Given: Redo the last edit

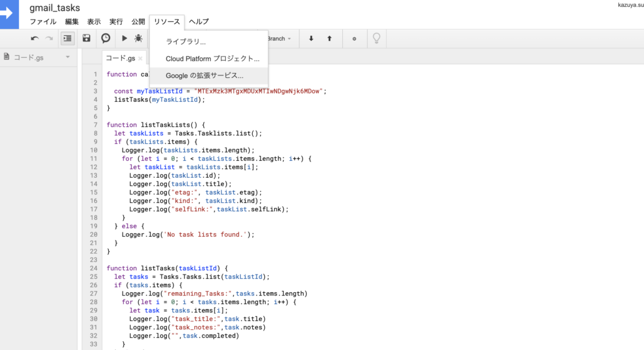Looking at the screenshot, I should pos(49,38).
